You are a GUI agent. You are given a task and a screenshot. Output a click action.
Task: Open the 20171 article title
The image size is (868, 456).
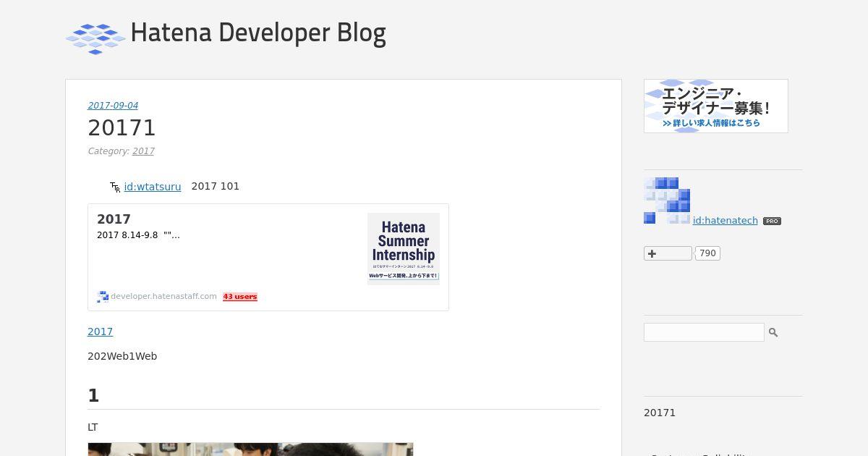(x=122, y=128)
